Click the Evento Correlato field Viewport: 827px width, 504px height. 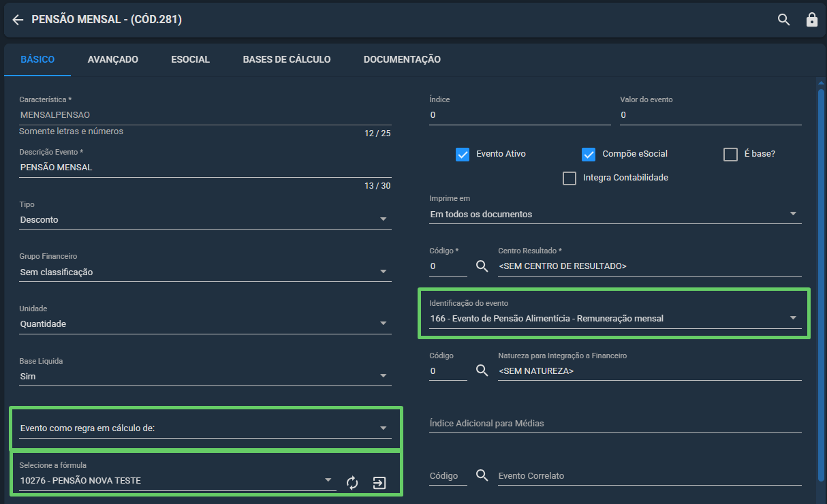[x=650, y=475]
